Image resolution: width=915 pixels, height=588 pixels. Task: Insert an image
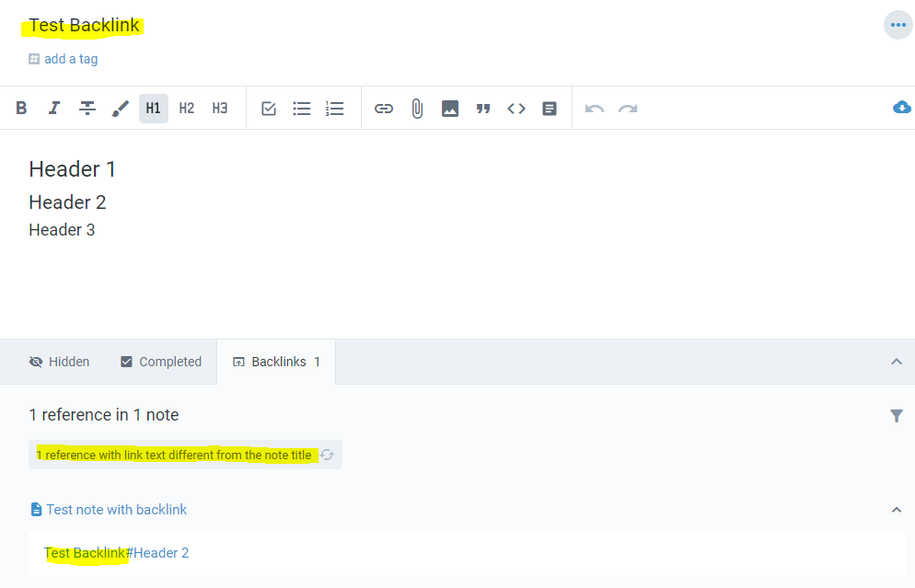pyautogui.click(x=450, y=109)
